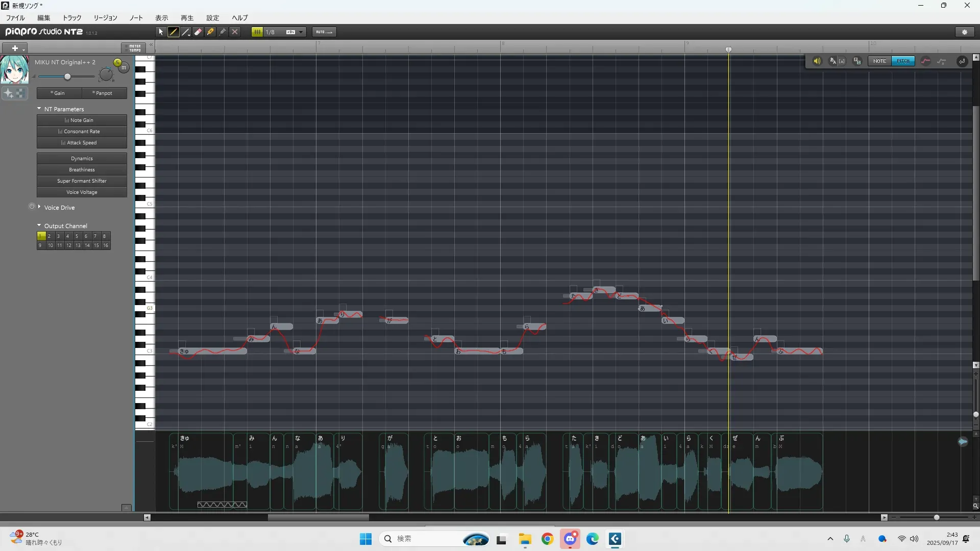Open the トラック menu
The width and height of the screenshot is (980, 551).
tap(72, 18)
